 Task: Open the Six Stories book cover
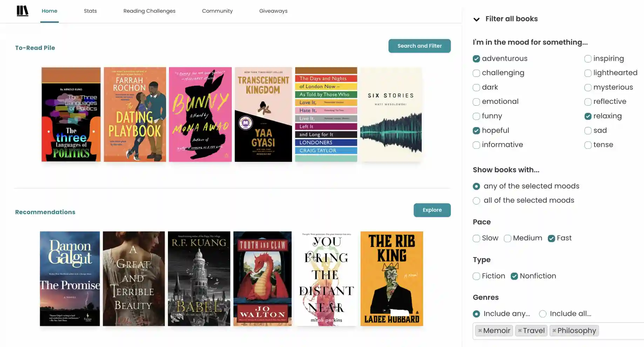(x=391, y=114)
